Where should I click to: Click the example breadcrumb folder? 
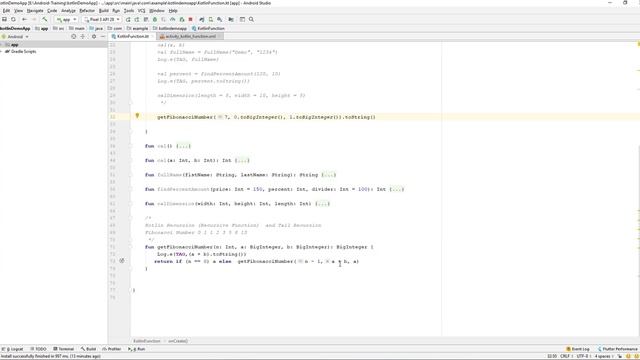138,29
